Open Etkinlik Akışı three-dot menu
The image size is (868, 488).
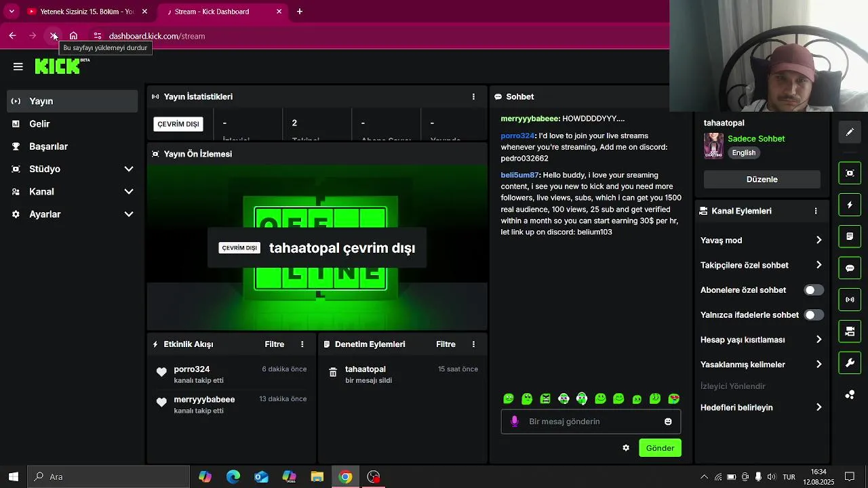[x=302, y=344]
